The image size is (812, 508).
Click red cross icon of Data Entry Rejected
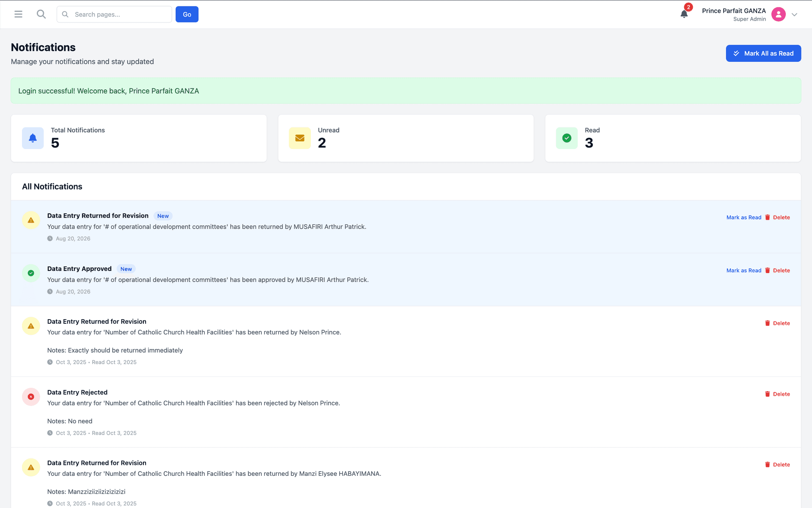(x=31, y=397)
